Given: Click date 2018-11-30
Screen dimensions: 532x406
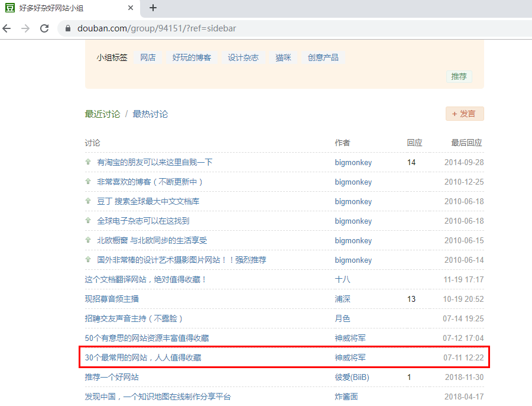Looking at the screenshot, I should coord(465,378).
